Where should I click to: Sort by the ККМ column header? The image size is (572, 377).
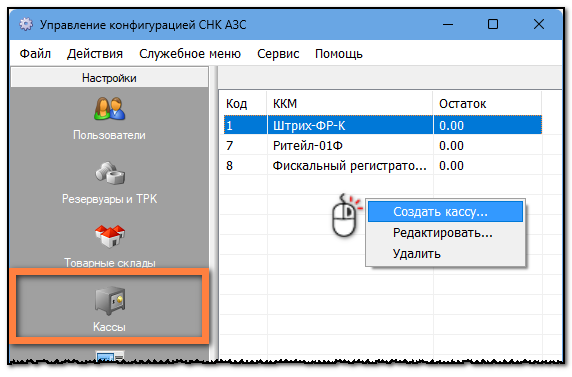point(350,104)
